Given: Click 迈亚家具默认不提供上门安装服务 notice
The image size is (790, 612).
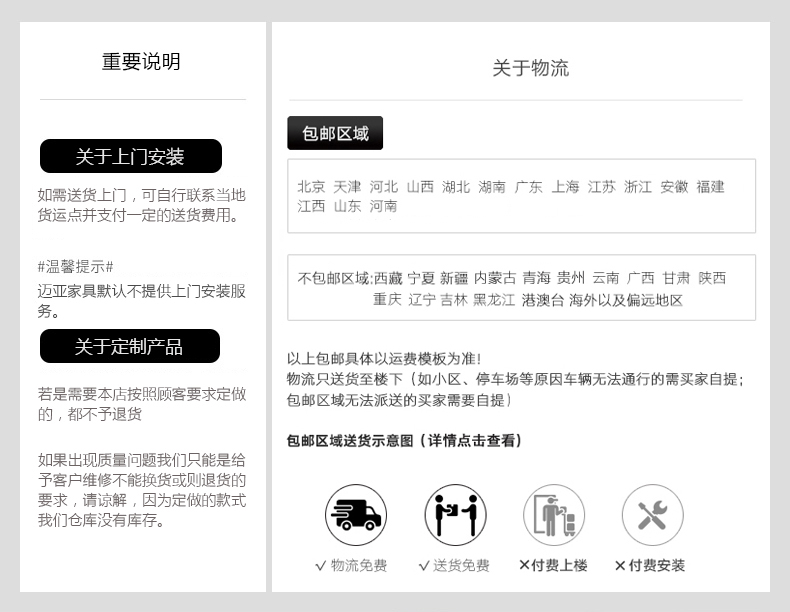Looking at the screenshot, I should point(142,301).
